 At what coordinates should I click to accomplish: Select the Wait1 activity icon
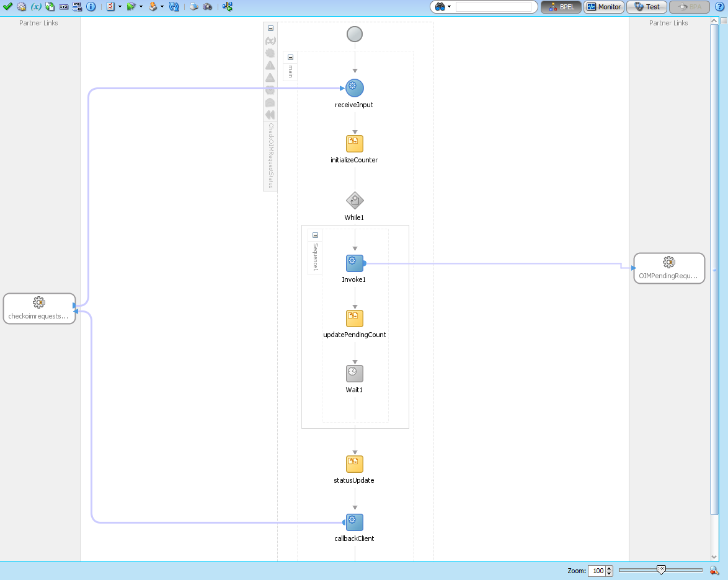(354, 373)
